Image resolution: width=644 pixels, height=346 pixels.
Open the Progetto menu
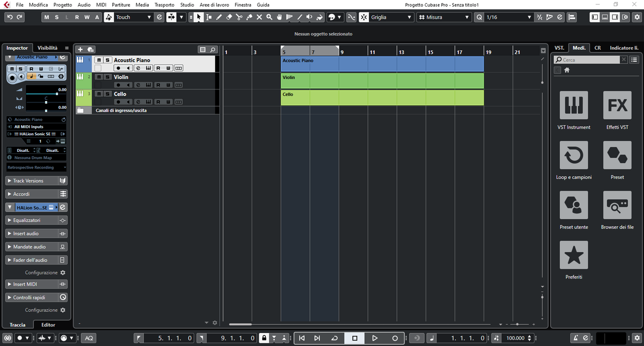coord(63,5)
